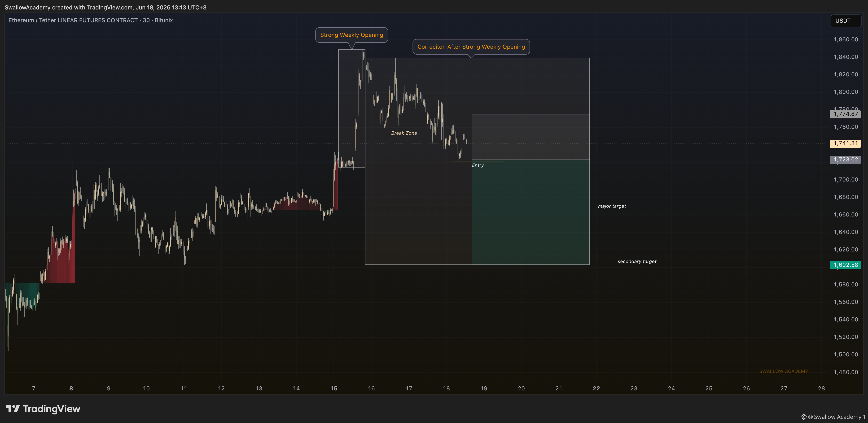Click the "Entry" label on the chart
Screen dimensions: 868x423
478,165
